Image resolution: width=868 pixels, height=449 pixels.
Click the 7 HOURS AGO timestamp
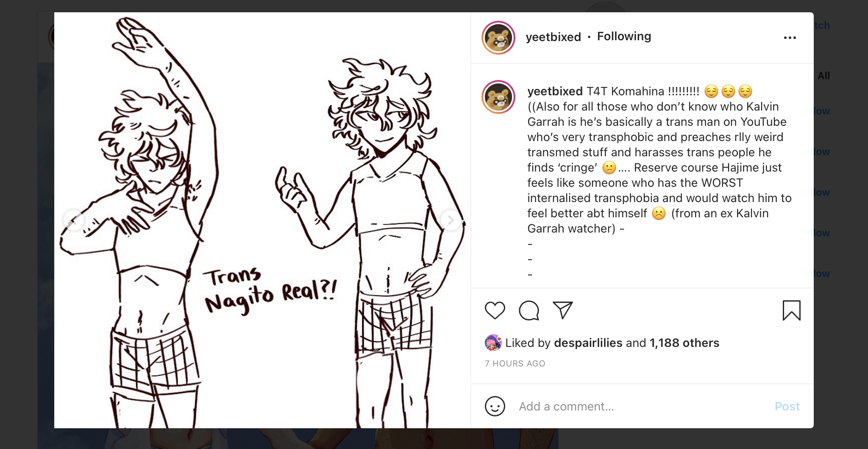[515, 363]
